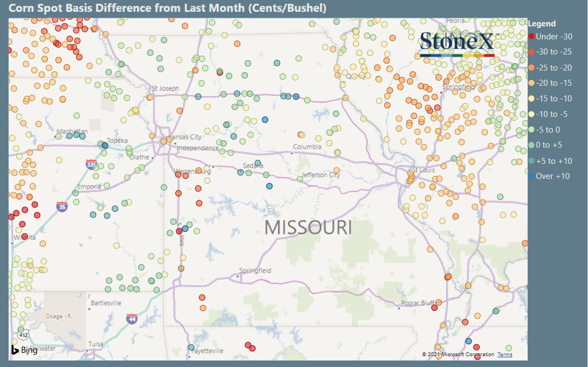This screenshot has height=367, width=588.
Task: Click the Springfield label in southern Missouri
Action: pos(255,271)
